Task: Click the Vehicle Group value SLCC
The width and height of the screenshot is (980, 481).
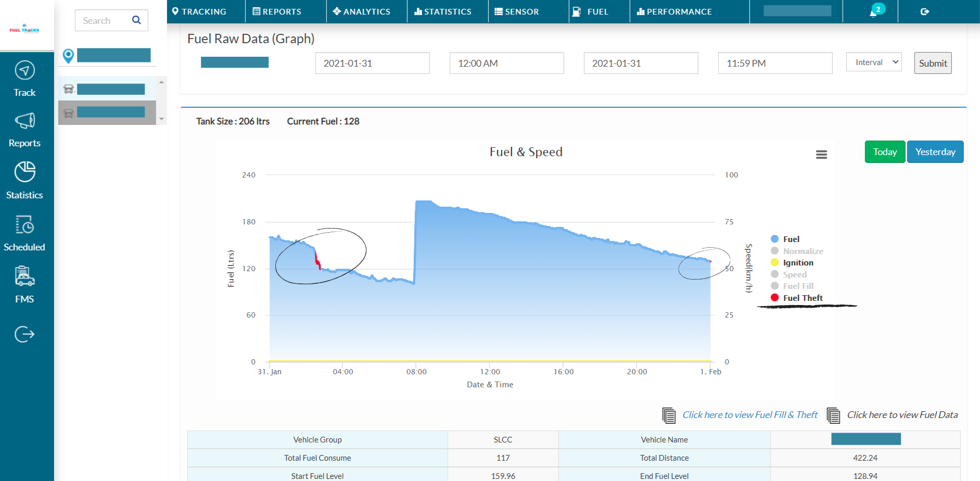Action: (503, 440)
